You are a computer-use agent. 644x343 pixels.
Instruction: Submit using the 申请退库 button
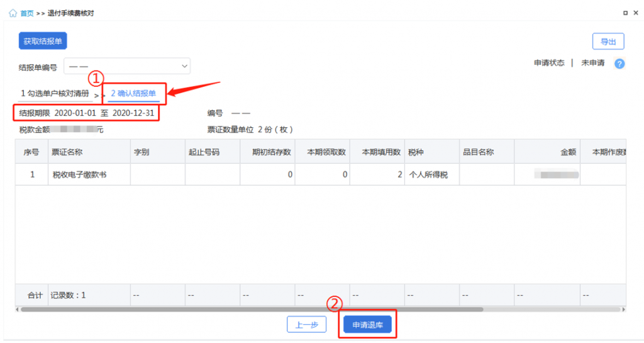tap(367, 325)
